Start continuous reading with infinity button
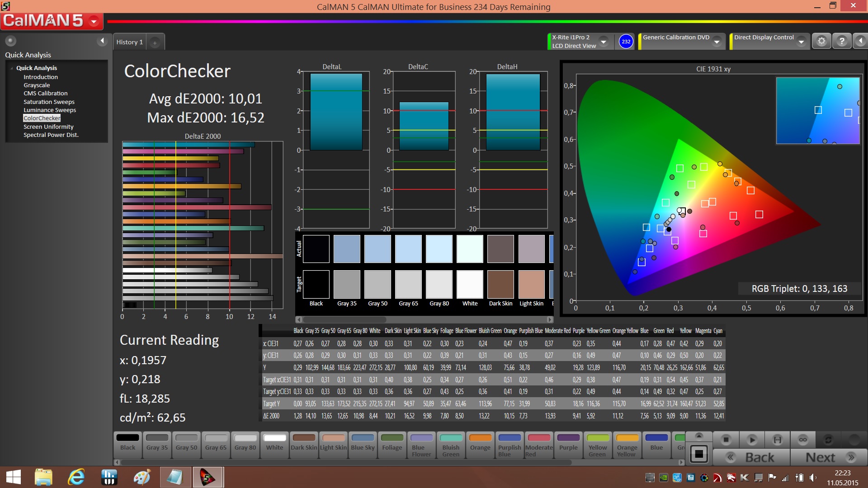Image resolution: width=868 pixels, height=488 pixels. click(803, 440)
